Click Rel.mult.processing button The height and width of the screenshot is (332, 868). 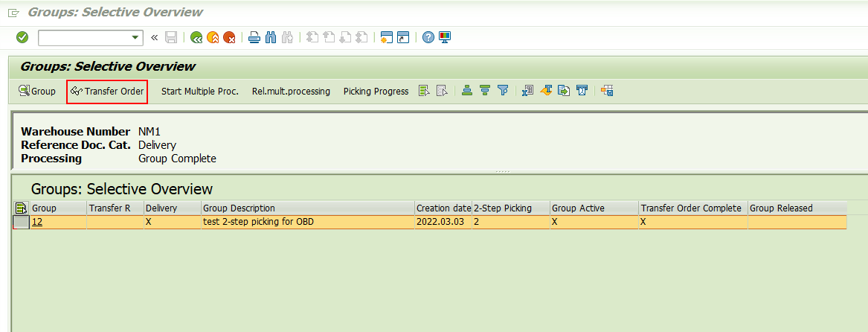tap(291, 92)
